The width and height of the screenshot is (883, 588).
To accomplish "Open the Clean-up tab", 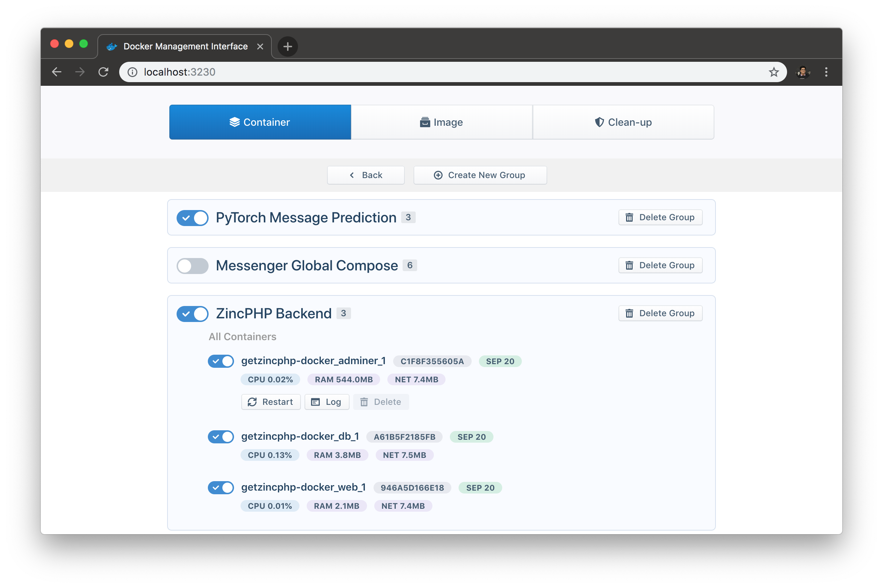I will (x=623, y=122).
